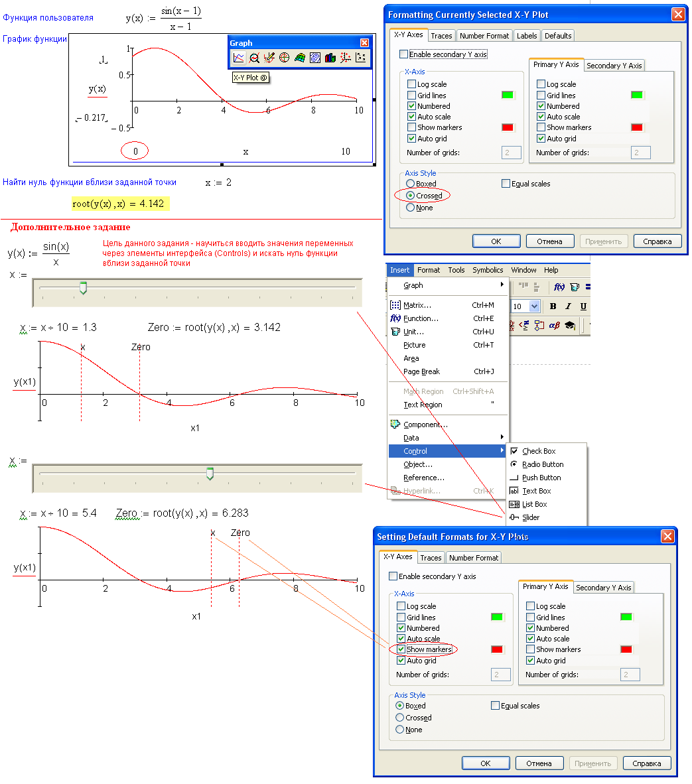Open the font size 10 dropdown
The height and width of the screenshot is (784, 692).
pyautogui.click(x=535, y=306)
